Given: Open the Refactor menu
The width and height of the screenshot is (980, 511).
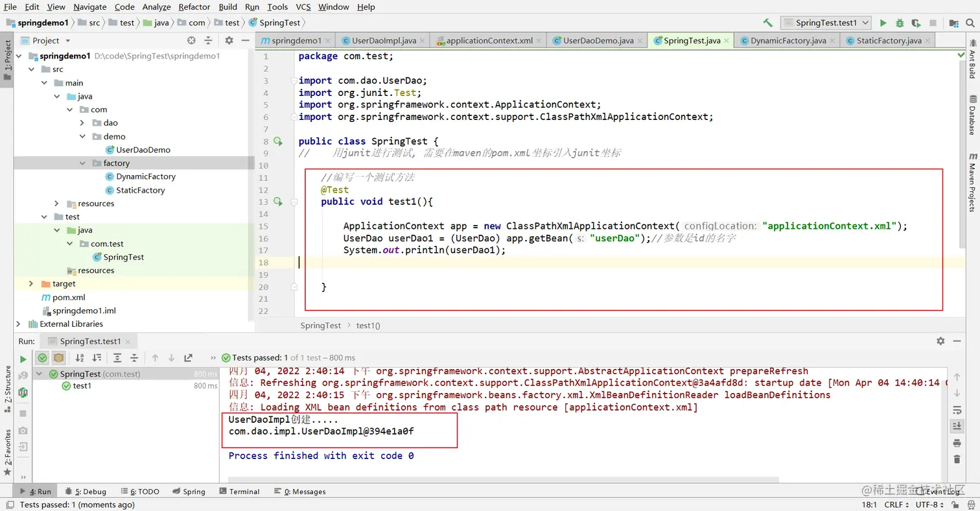Looking at the screenshot, I should point(194,6).
